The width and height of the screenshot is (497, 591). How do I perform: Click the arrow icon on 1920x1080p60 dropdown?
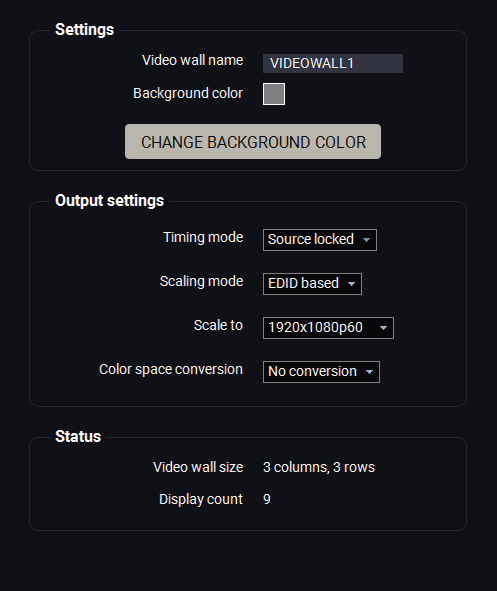tap(383, 328)
